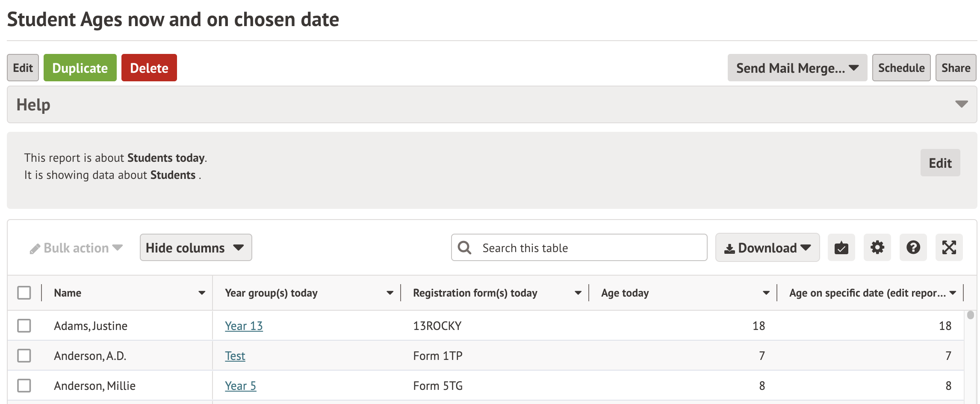Open the Hide columns dropdown

coord(195,248)
